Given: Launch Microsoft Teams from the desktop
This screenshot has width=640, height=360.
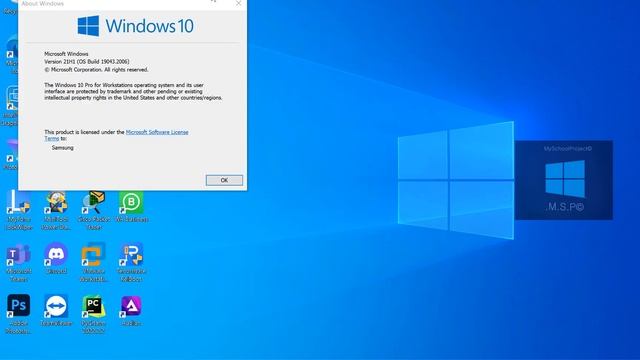Looking at the screenshot, I should point(19,263).
